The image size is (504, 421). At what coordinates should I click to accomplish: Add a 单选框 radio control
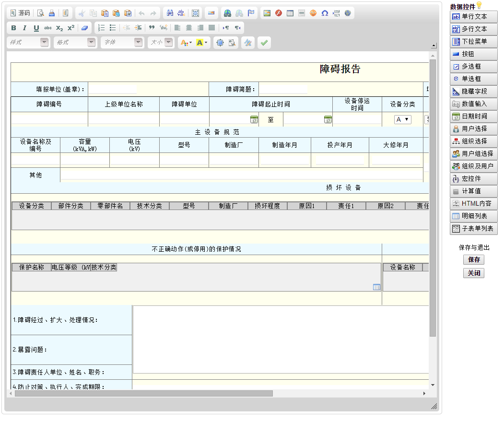pyautogui.click(x=473, y=79)
